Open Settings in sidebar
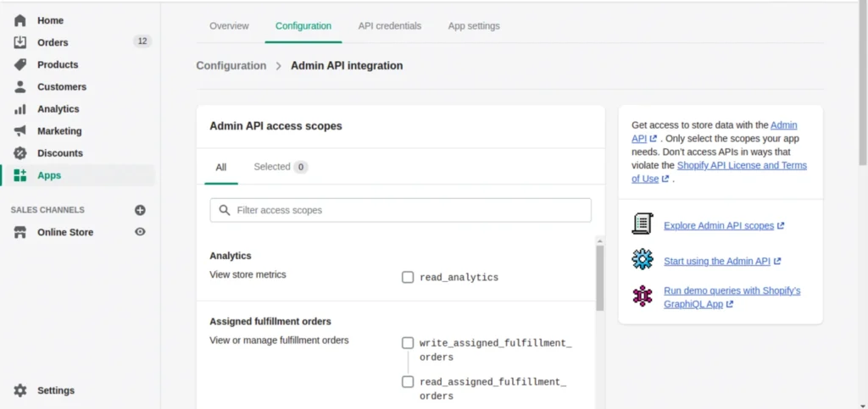 click(x=56, y=390)
